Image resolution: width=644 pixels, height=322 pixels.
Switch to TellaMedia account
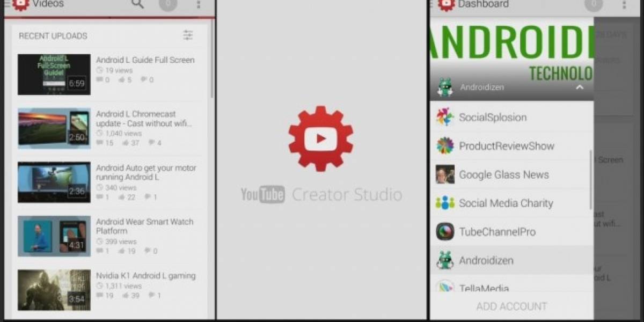pos(511,284)
